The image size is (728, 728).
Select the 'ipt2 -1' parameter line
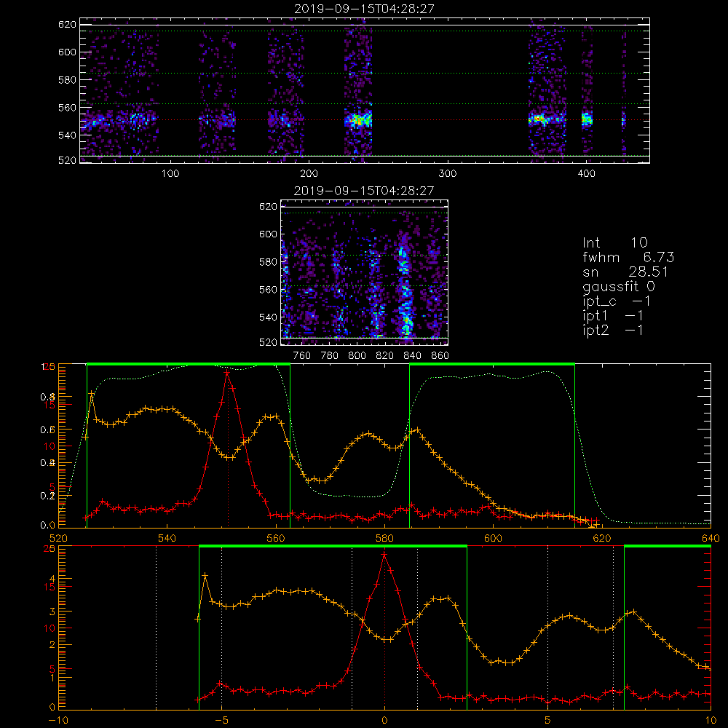[x=613, y=331]
